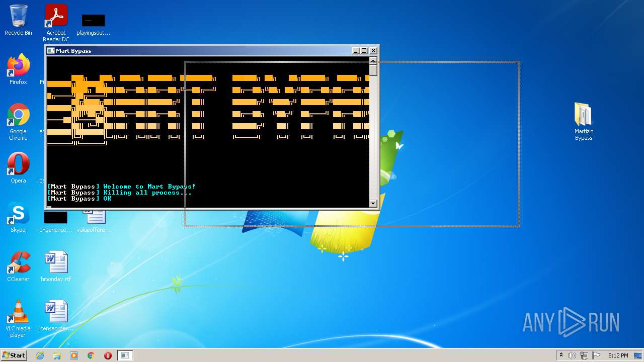Launch Firefox from the desktop
This screenshot has height=362, width=644.
[x=18, y=69]
